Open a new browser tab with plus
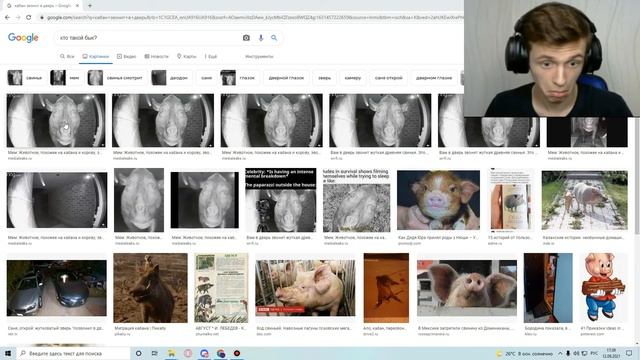Screen dimensions: 640x360 point(90,6)
